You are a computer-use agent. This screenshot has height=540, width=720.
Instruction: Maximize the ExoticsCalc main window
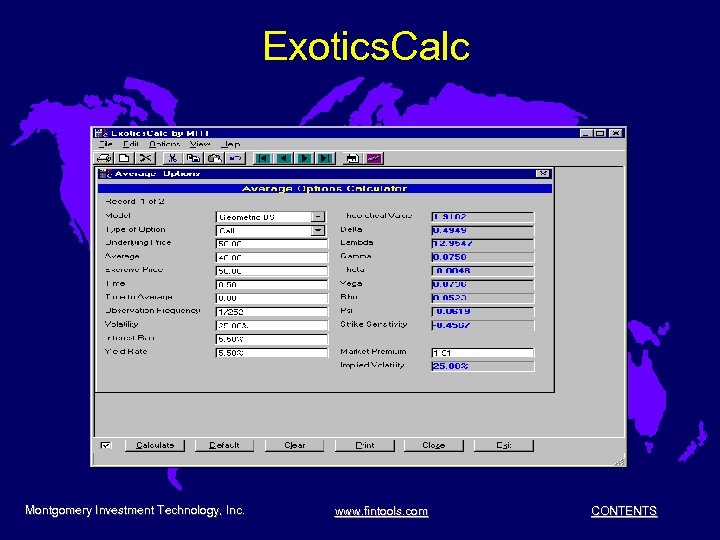coord(600,133)
